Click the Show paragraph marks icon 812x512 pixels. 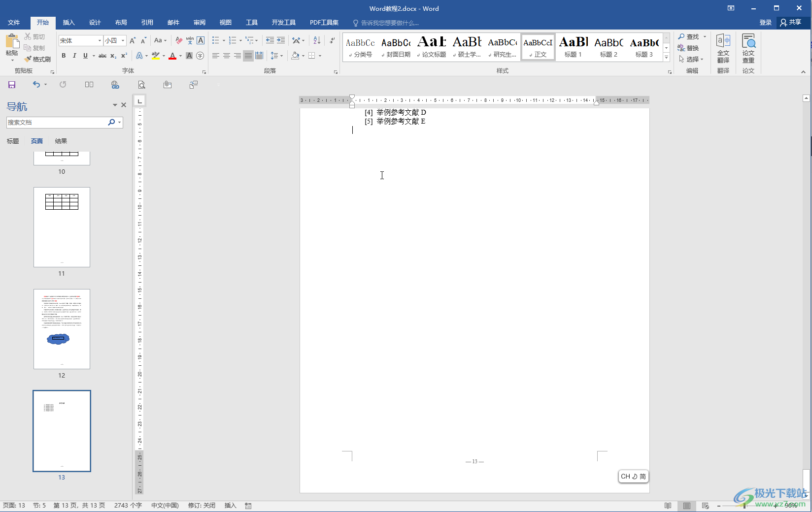coord(332,40)
